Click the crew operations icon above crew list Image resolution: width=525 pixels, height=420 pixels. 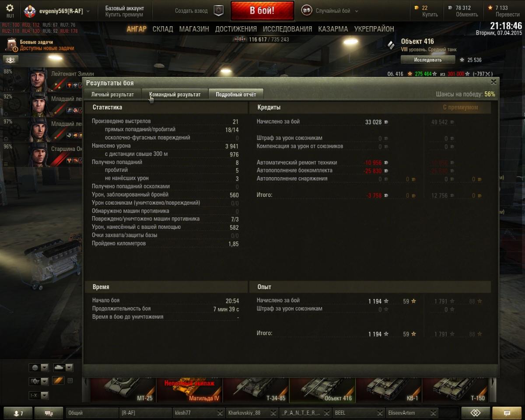(10, 60)
